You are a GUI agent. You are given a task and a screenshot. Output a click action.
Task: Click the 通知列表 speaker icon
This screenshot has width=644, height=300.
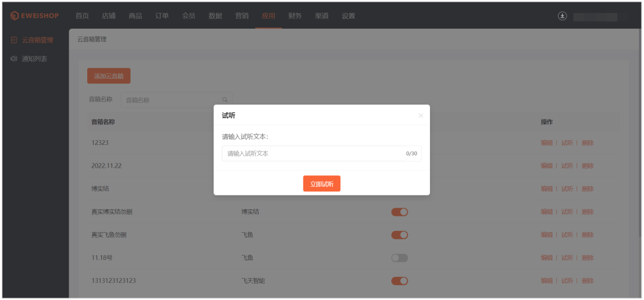click(x=14, y=58)
